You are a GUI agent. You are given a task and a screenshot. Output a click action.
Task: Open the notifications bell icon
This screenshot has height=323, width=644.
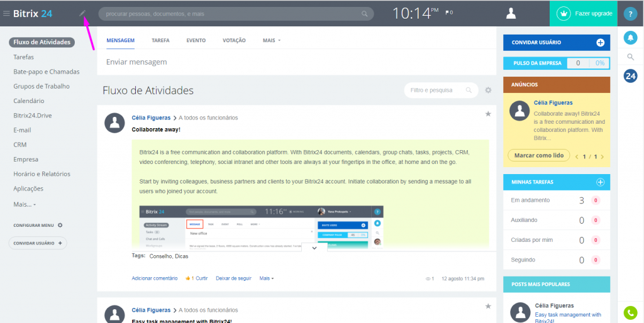[630, 38]
